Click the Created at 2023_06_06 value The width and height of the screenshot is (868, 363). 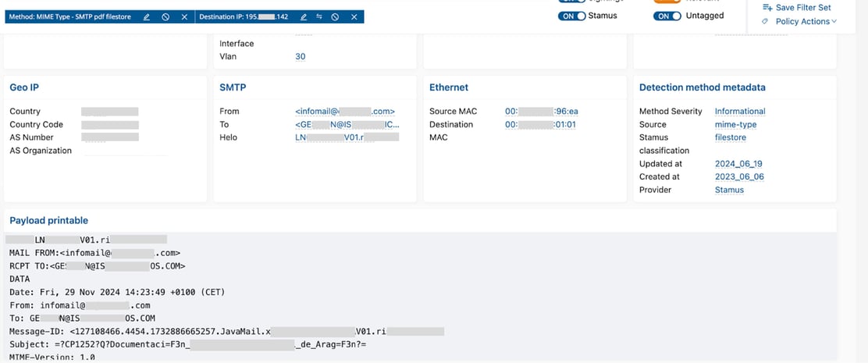coord(739,176)
